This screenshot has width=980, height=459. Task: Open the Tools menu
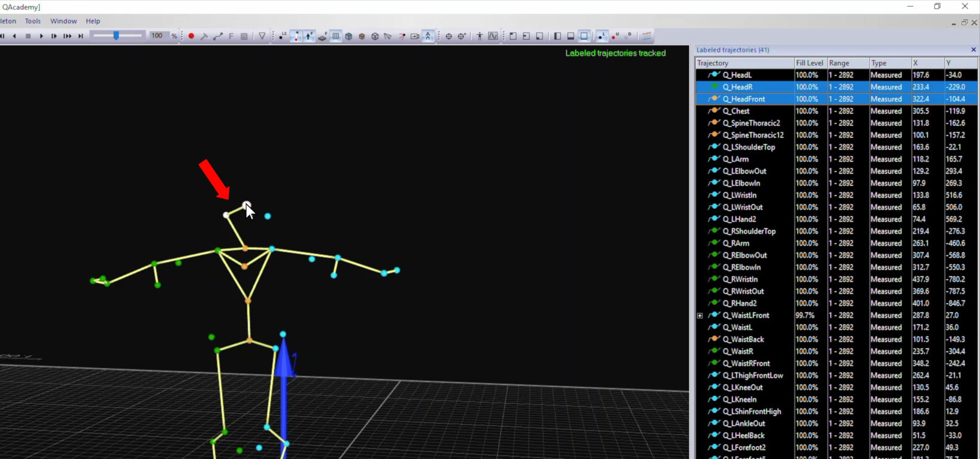pyautogui.click(x=33, y=21)
